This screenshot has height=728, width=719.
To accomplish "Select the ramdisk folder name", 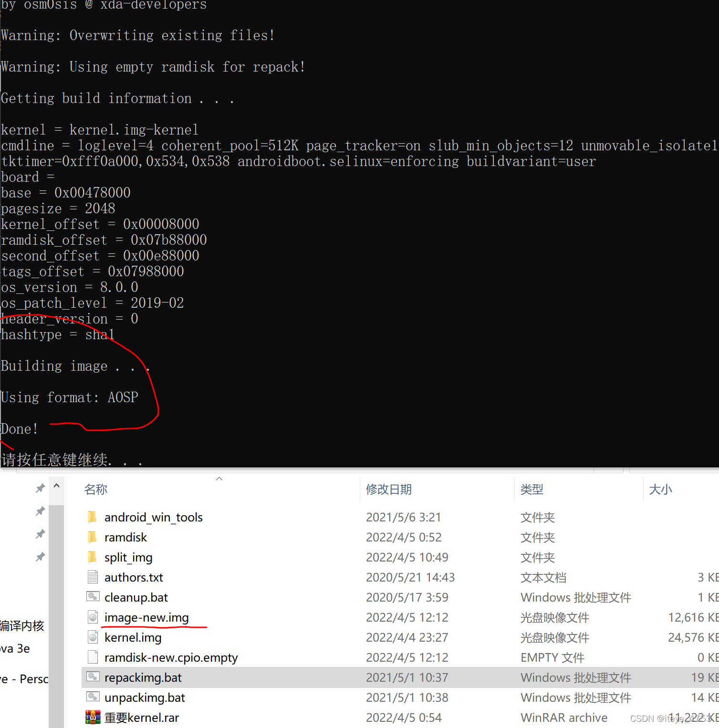I will pyautogui.click(x=125, y=537).
